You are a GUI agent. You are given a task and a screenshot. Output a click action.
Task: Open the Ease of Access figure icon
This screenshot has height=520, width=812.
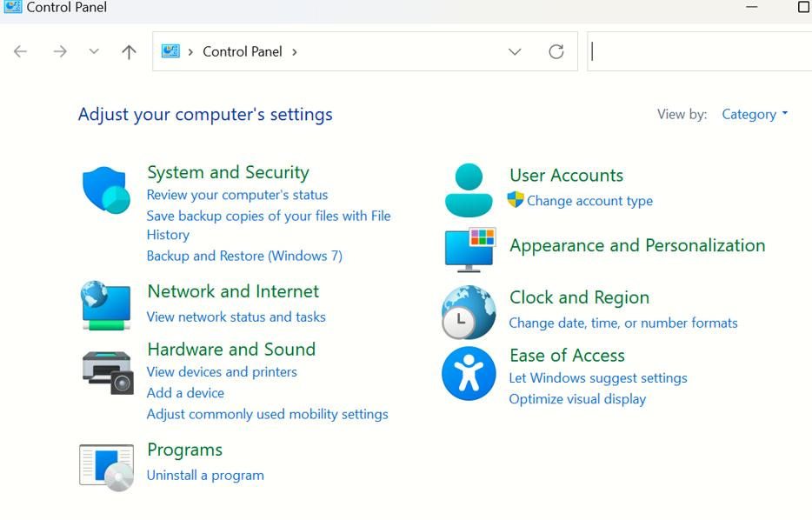(x=469, y=373)
